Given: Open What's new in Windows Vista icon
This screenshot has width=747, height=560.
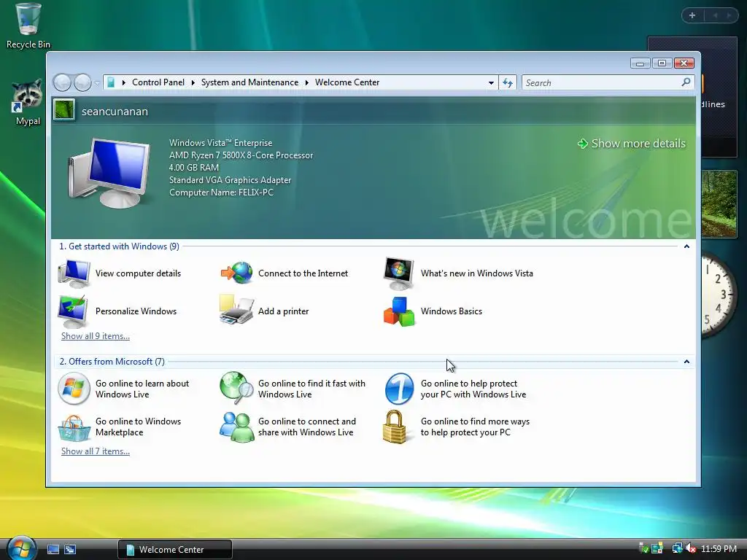Looking at the screenshot, I should click(x=399, y=273).
